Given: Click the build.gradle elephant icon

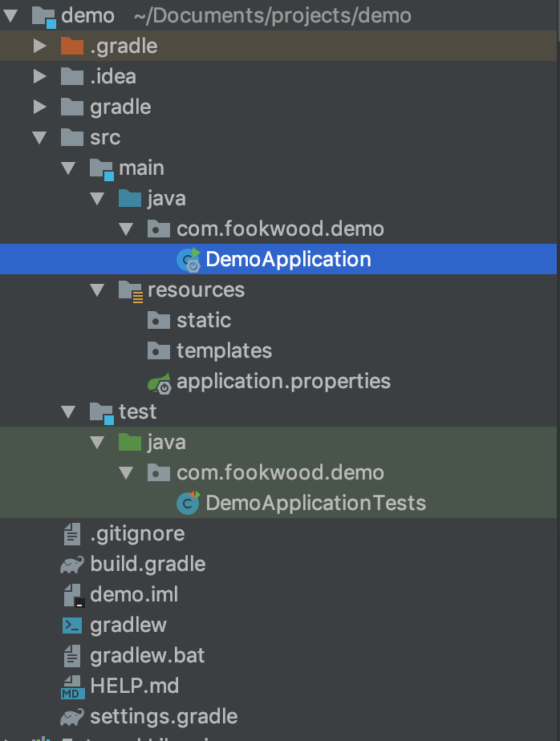Looking at the screenshot, I should coord(72,565).
